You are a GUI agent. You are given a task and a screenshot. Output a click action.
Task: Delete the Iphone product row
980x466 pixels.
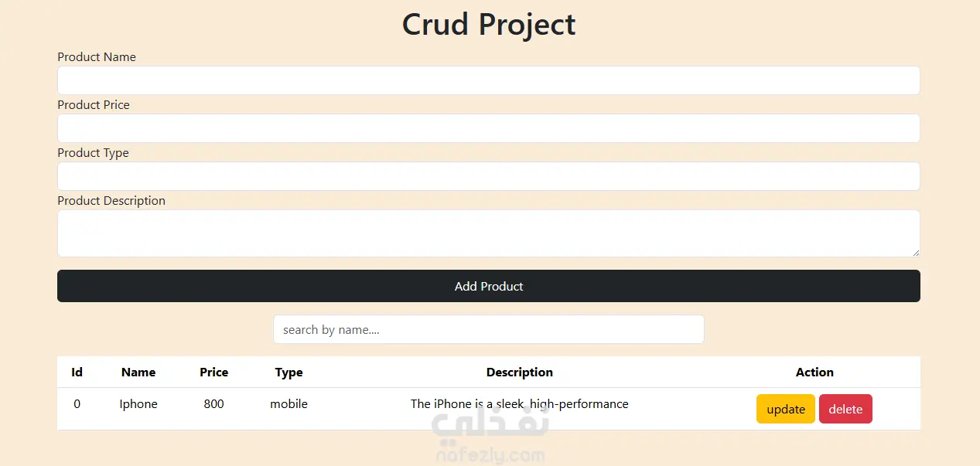click(x=845, y=410)
